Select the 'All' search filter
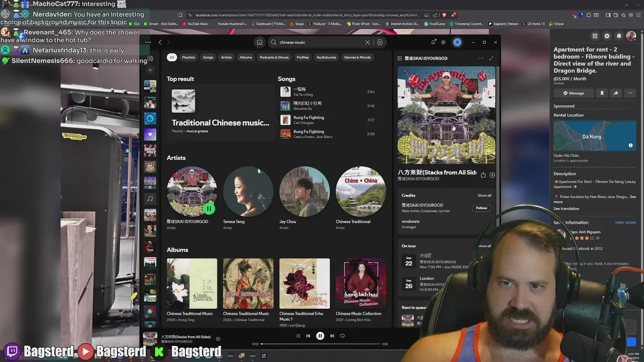This screenshot has height=362, width=644. tap(172, 57)
